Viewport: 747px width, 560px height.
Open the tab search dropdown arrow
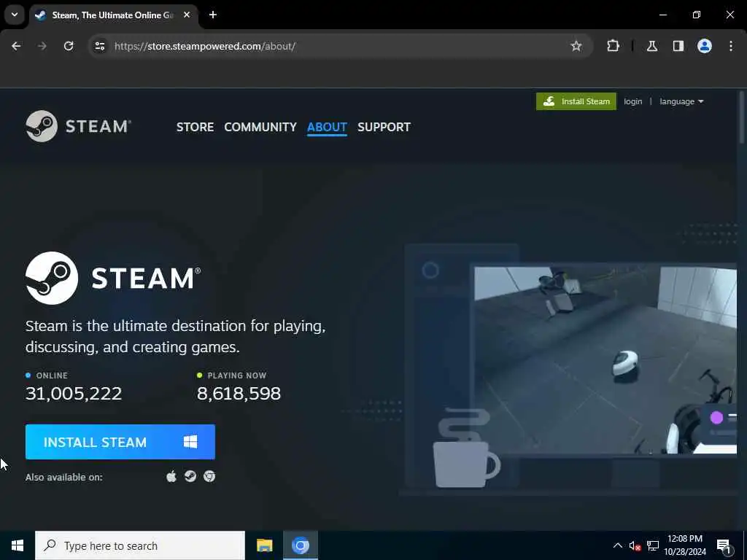coord(15,15)
